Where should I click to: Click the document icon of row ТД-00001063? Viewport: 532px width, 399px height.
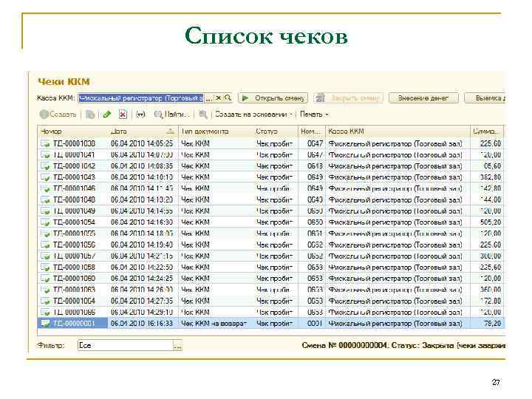click(46, 290)
